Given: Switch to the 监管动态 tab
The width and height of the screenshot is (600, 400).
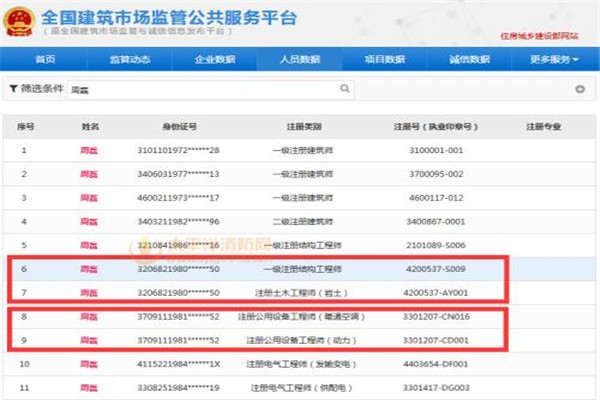Looking at the screenshot, I should tap(129, 60).
